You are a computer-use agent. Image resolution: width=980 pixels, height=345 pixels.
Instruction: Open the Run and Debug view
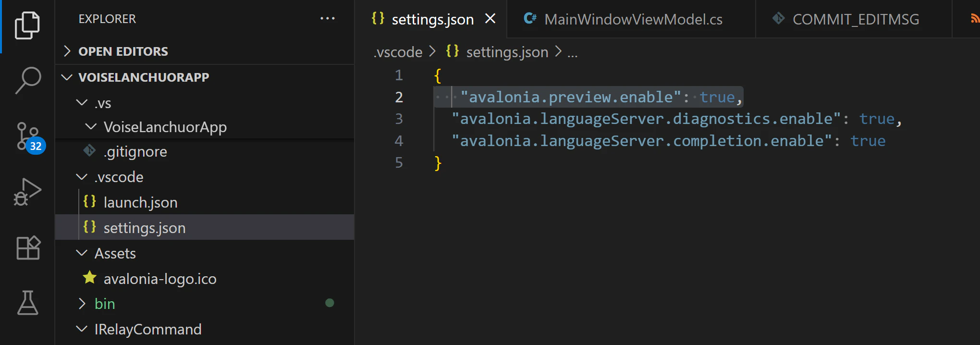27,192
